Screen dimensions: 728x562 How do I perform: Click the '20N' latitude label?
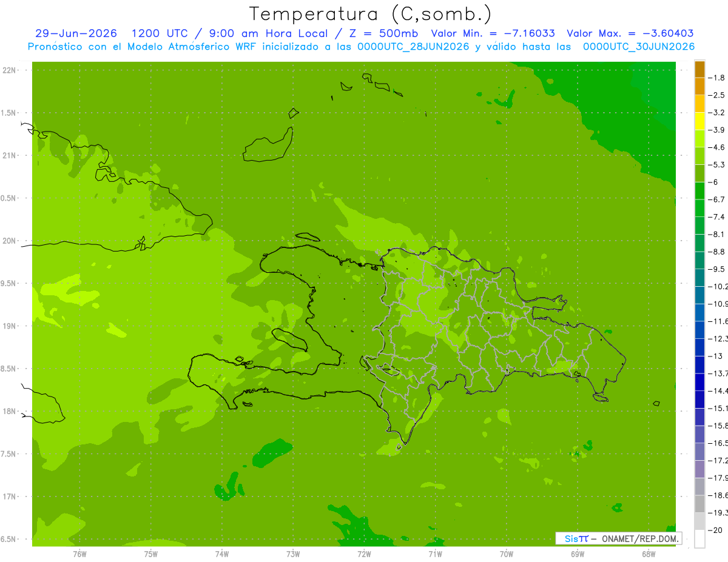pyautogui.click(x=9, y=241)
